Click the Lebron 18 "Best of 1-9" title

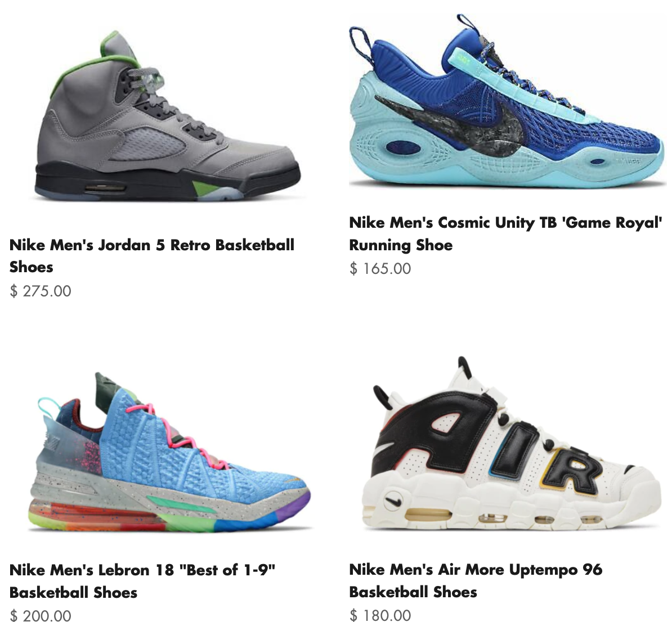tap(142, 581)
